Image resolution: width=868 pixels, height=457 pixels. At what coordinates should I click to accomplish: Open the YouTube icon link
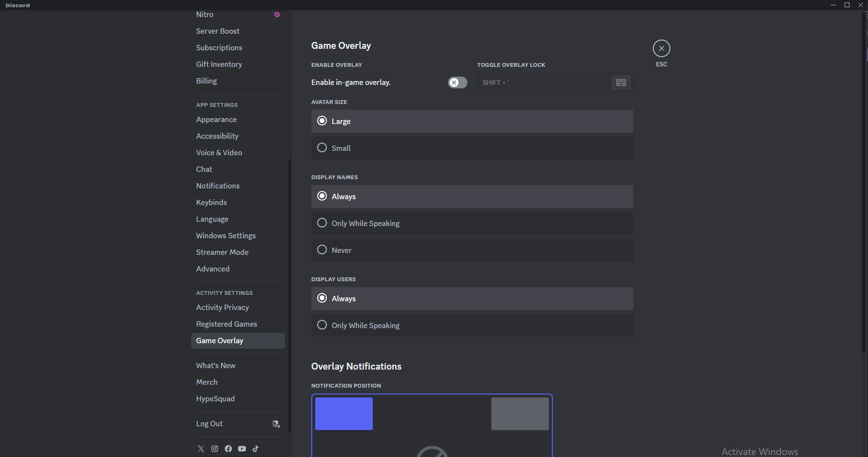point(242,449)
